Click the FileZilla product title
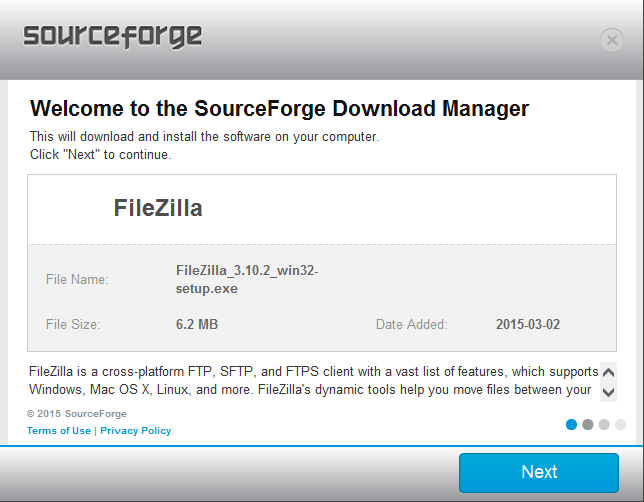Viewport: 644px width, 502px height. [x=158, y=209]
